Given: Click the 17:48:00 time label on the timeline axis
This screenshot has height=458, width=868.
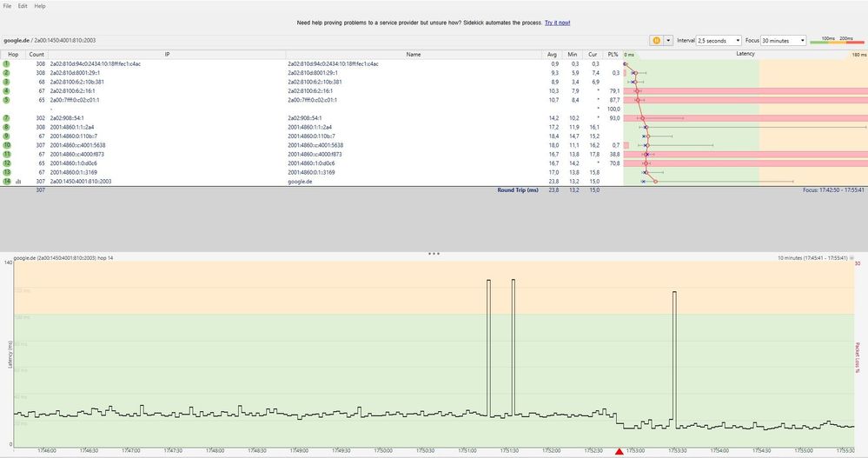Looking at the screenshot, I should (x=215, y=451).
